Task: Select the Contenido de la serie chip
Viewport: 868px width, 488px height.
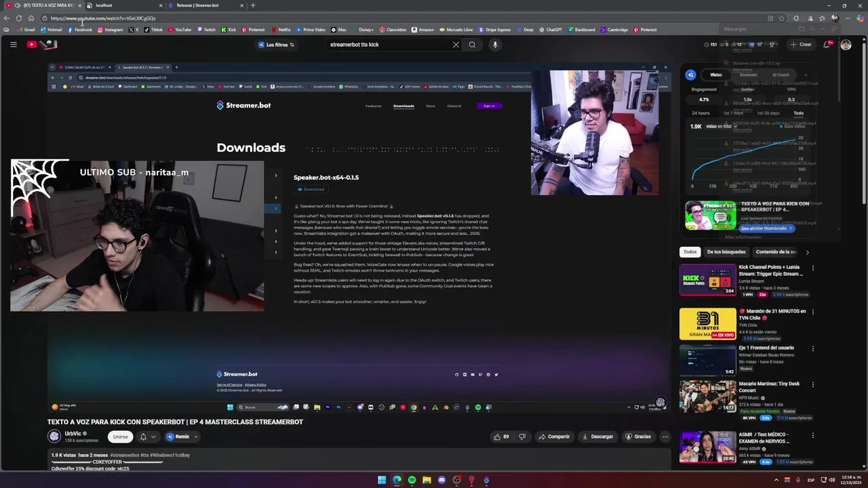Action: click(x=776, y=252)
